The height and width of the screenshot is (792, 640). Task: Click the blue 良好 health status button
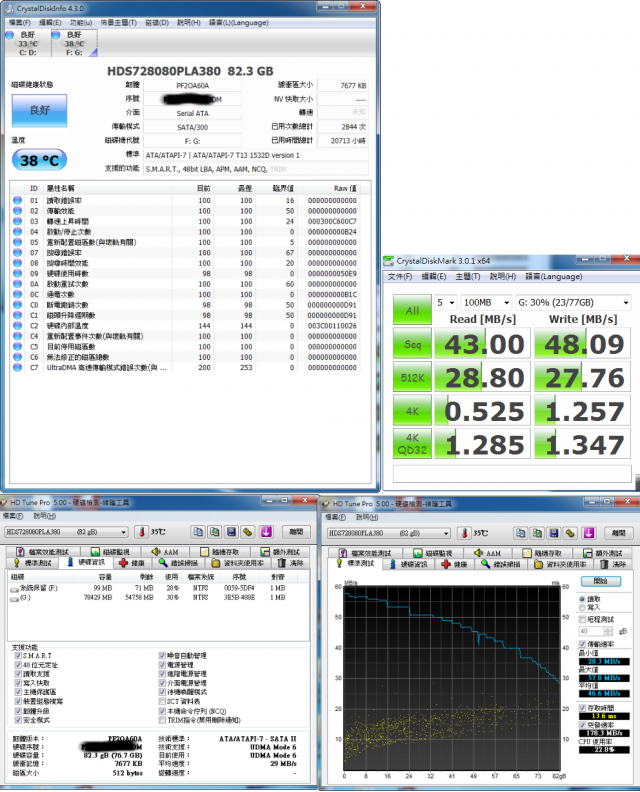pyautogui.click(x=39, y=110)
